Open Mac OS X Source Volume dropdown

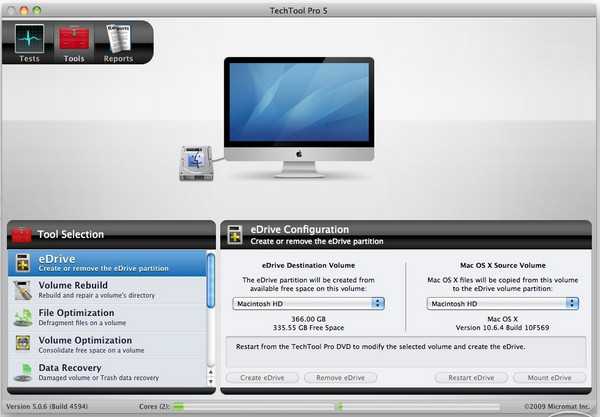[x=502, y=303]
